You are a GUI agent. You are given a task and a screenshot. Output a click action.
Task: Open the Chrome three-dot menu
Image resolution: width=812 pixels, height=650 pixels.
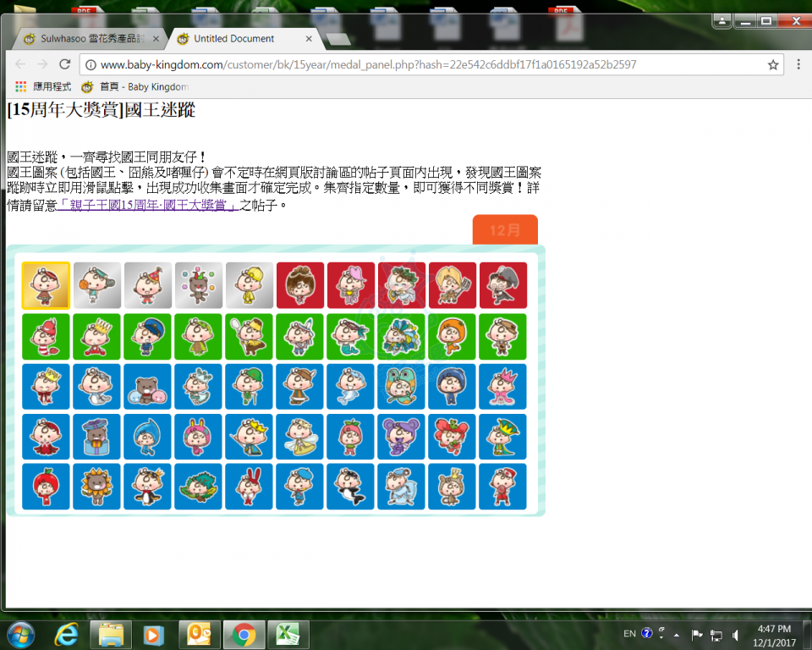coord(798,64)
